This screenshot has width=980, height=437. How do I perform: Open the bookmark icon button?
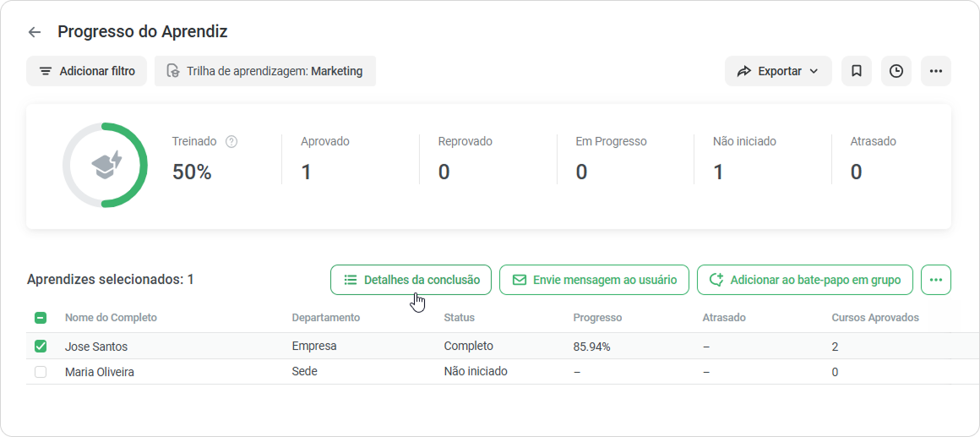pyautogui.click(x=857, y=71)
